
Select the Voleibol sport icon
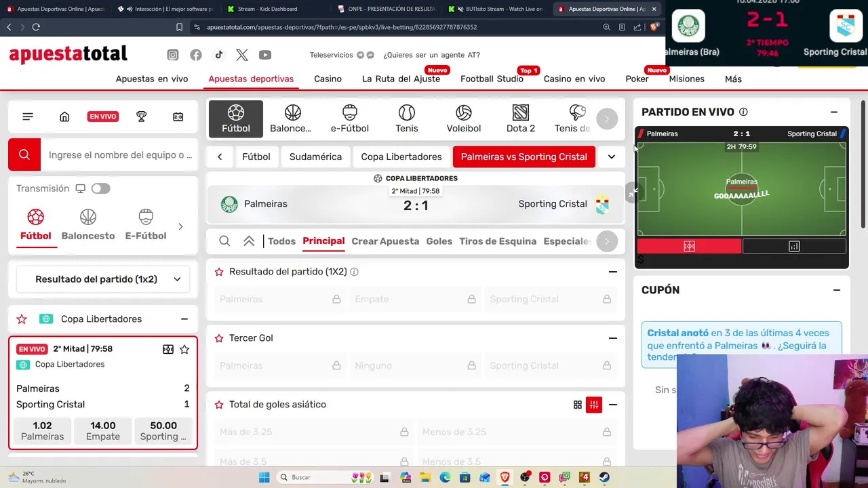[464, 119]
